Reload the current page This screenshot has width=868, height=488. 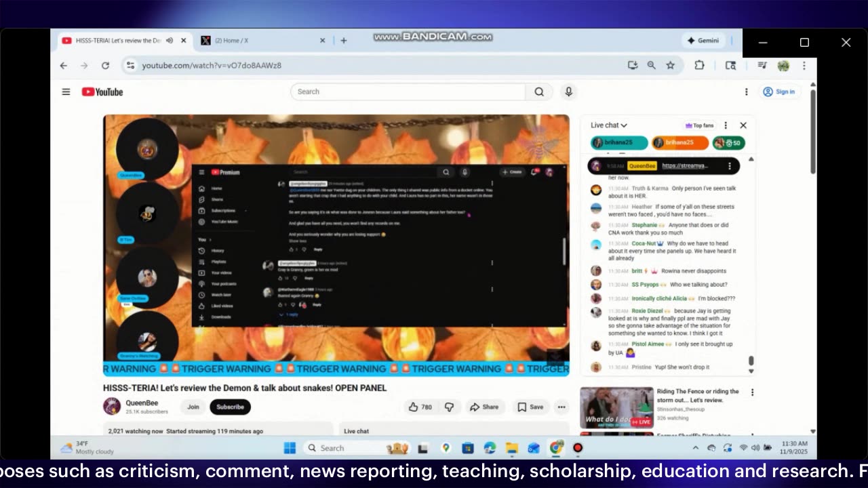(x=105, y=65)
